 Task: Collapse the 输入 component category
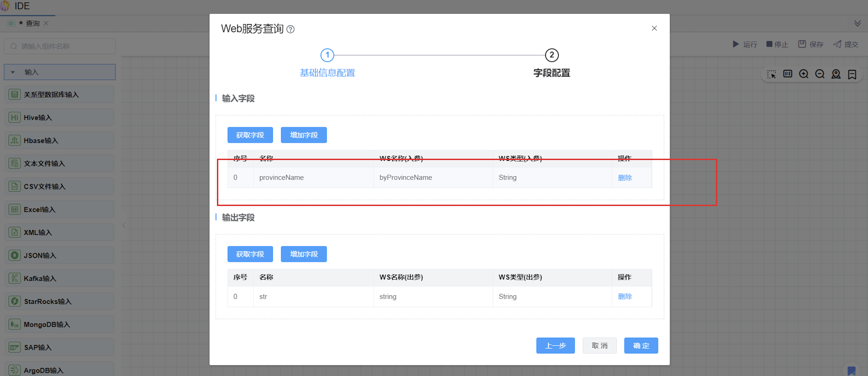click(13, 72)
